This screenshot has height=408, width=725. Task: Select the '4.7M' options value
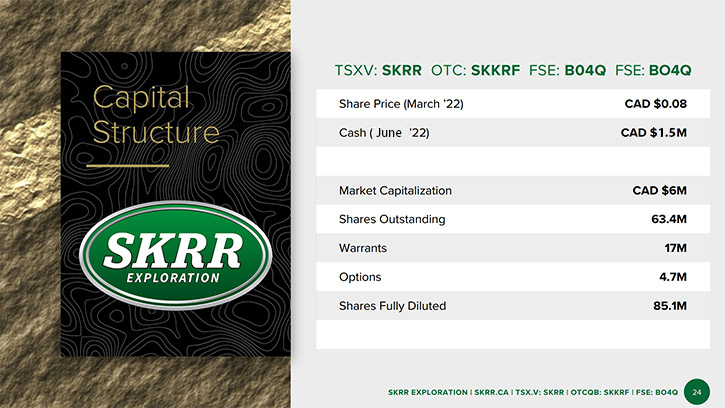(673, 277)
